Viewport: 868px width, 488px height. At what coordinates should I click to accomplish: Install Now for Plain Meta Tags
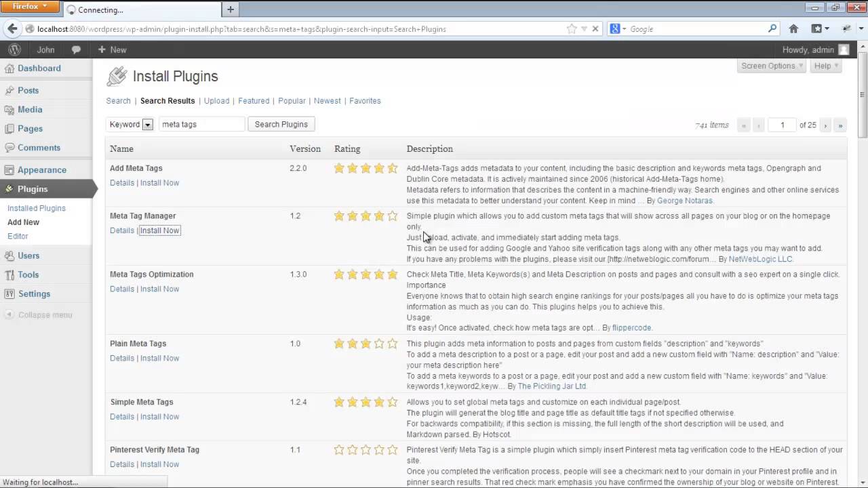(x=159, y=358)
